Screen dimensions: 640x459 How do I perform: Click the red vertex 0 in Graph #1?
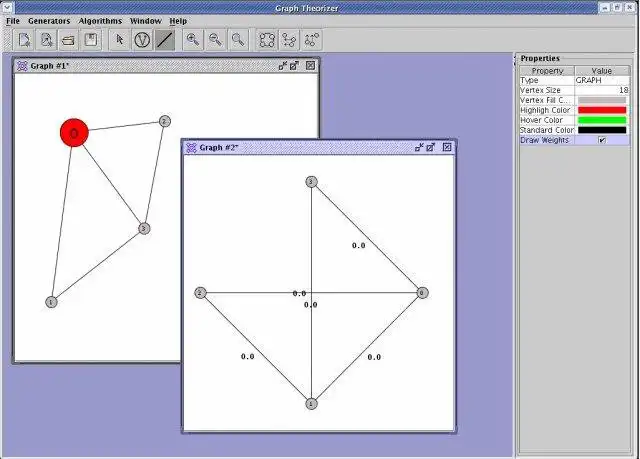tap(74, 133)
